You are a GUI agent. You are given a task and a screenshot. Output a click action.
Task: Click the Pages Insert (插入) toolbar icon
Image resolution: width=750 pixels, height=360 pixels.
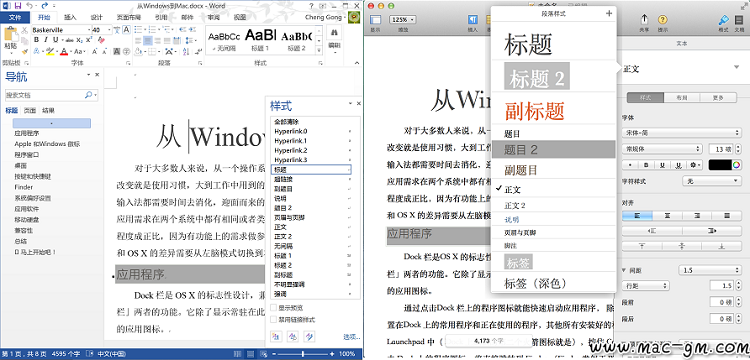[473, 20]
